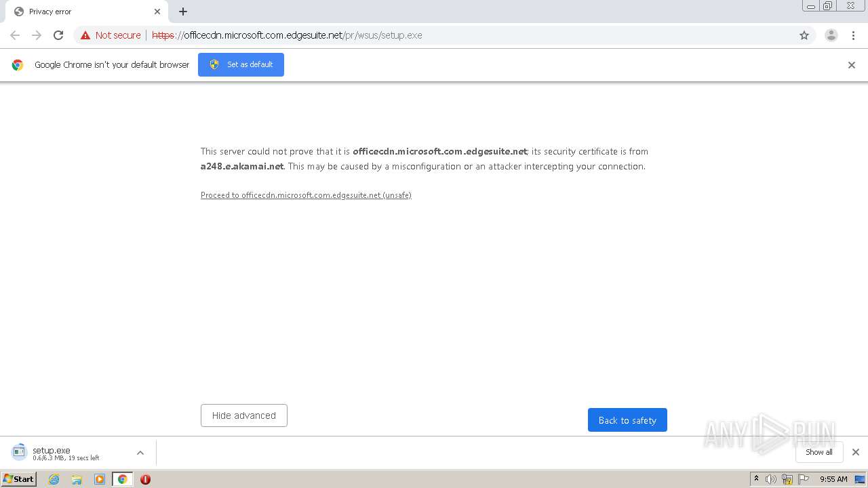The height and width of the screenshot is (488, 868).
Task: Reload the current page
Action: [x=58, y=35]
